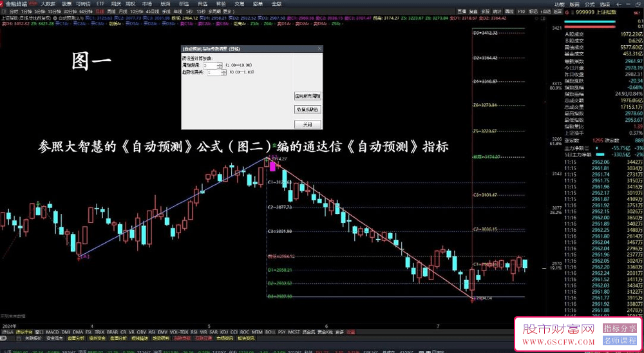Viewport: 644px width, 353px height.
Task: Select the BOLL indicator tab
Action: tap(270, 332)
